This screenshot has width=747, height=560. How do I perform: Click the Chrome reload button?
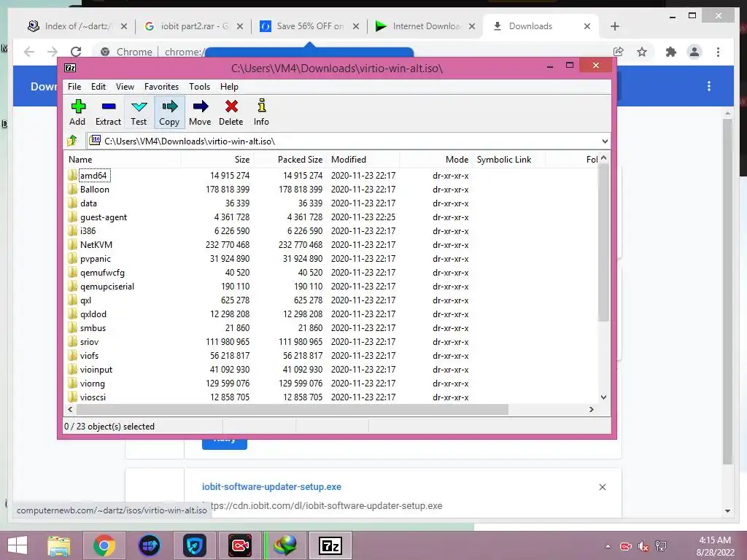click(76, 52)
